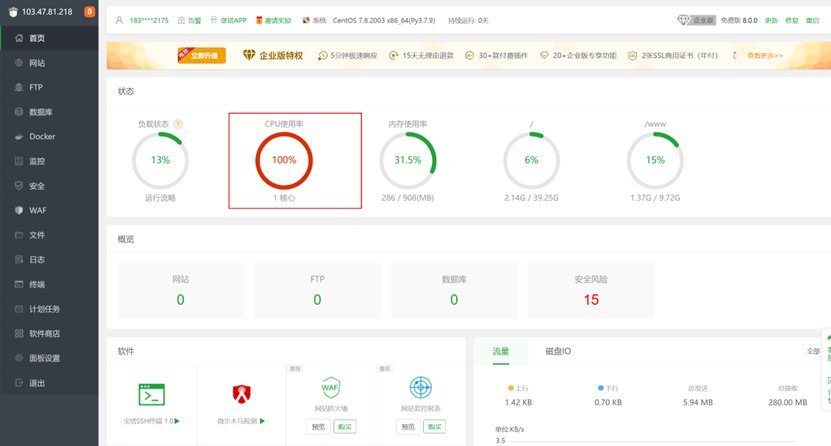Switch to the 磁盘IO tab
831x446 pixels.
point(558,351)
